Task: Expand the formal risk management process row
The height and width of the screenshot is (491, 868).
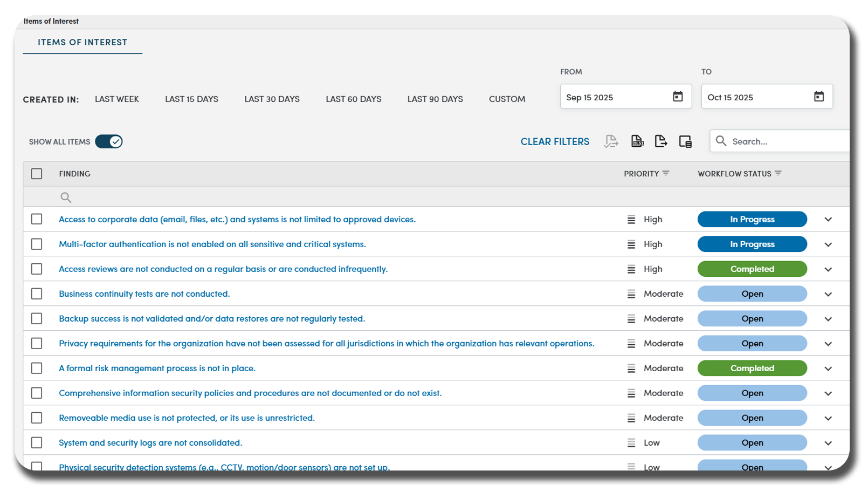Action: (x=828, y=368)
